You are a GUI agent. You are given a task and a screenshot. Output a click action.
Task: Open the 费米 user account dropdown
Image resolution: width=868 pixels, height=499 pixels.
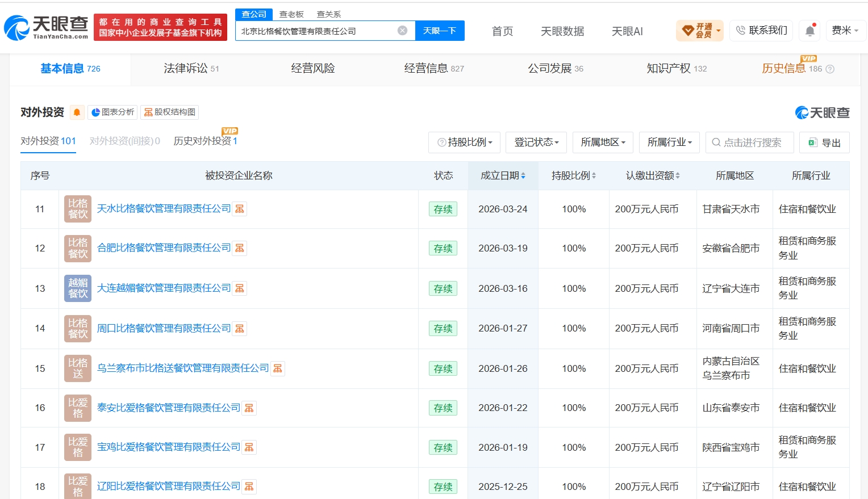[x=845, y=31]
